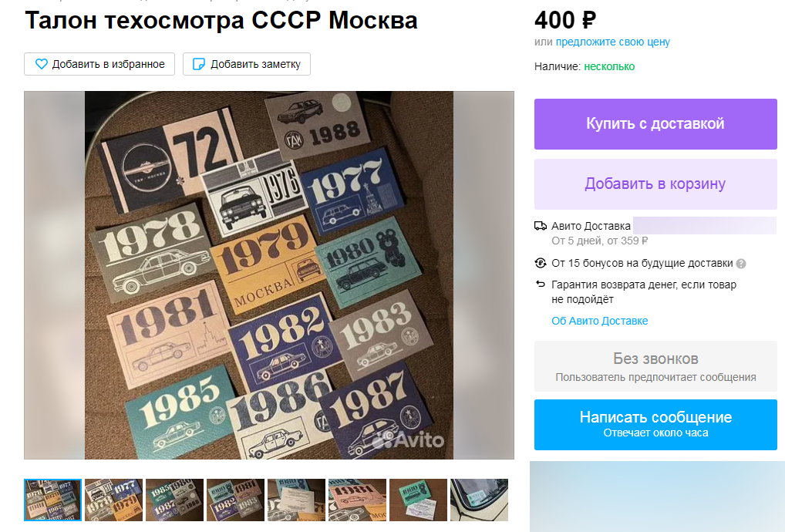Screen dimensions: 785x532
Task: Select the last thumbnail showing a white car
Action: point(479,500)
